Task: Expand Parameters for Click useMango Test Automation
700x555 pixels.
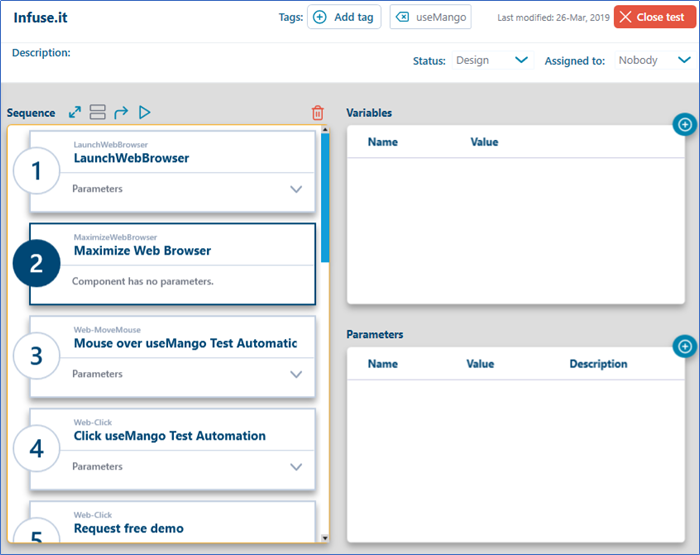Action: 296,467
